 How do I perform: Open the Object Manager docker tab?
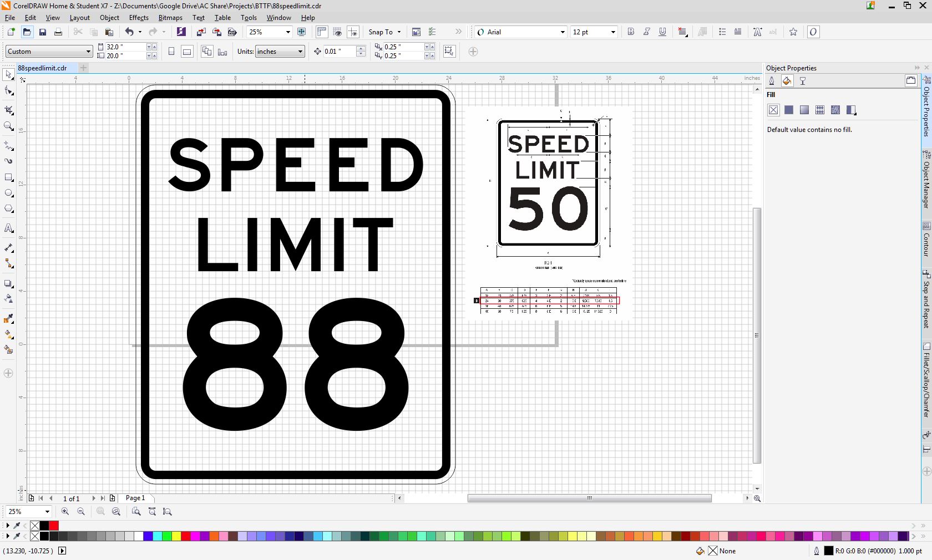coord(926,180)
